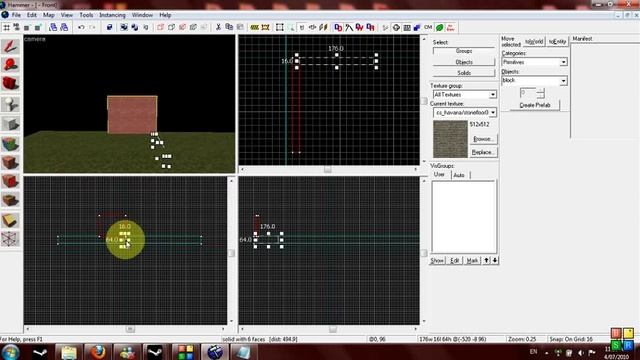Viewport: 640px width, 360px height.
Task: Click the Smaller grid icon
Action: [27, 27]
